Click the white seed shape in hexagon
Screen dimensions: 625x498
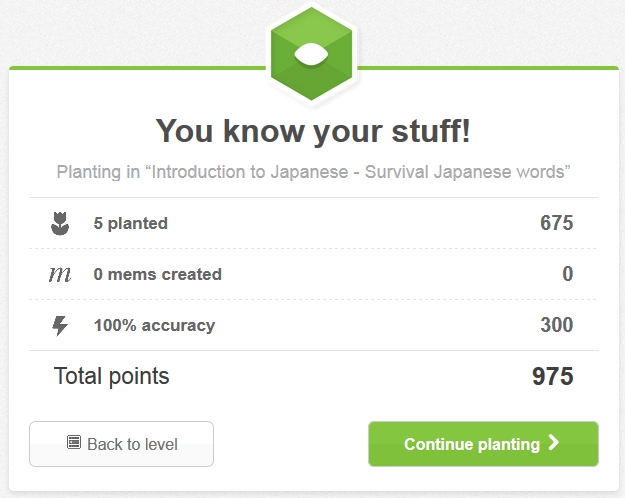point(311,55)
